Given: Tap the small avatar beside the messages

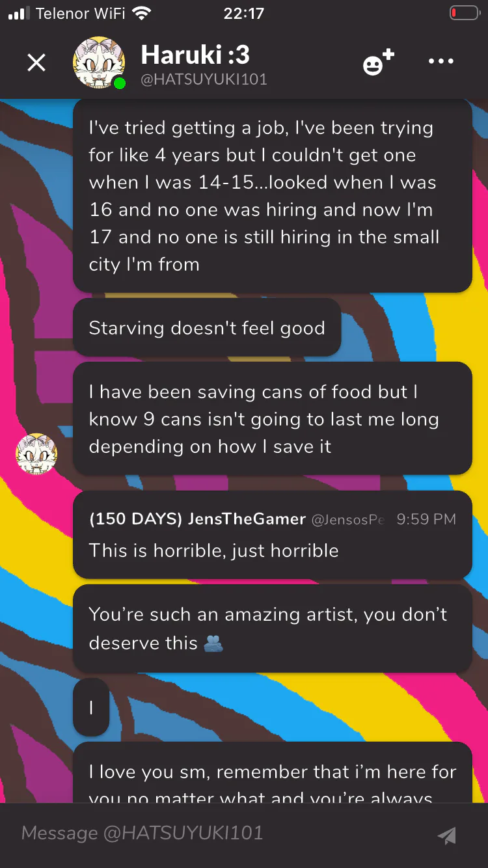Looking at the screenshot, I should click(36, 454).
